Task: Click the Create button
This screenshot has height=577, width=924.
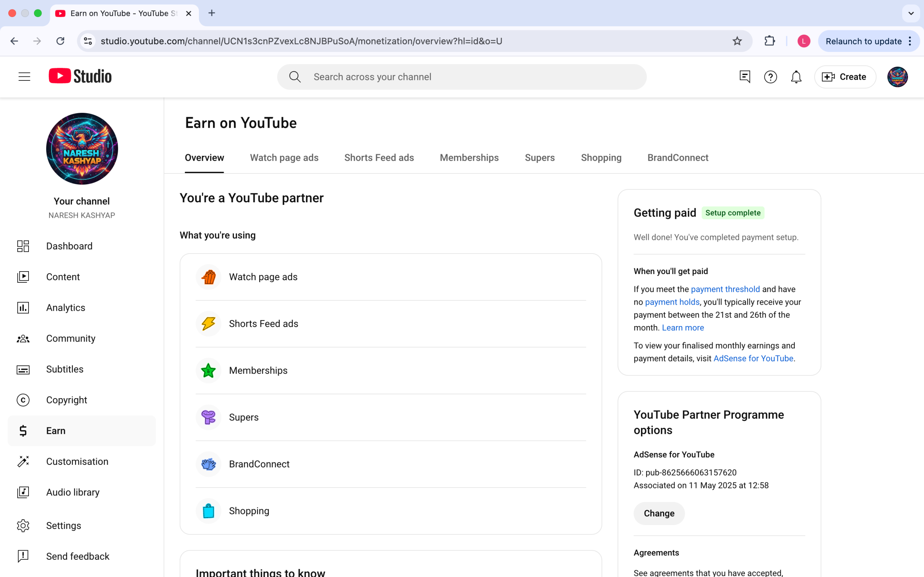Action: [845, 77]
